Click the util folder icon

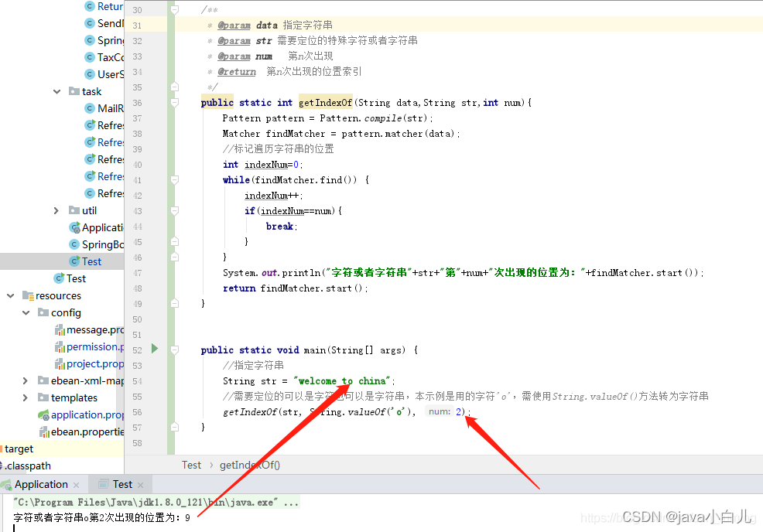coord(74,210)
